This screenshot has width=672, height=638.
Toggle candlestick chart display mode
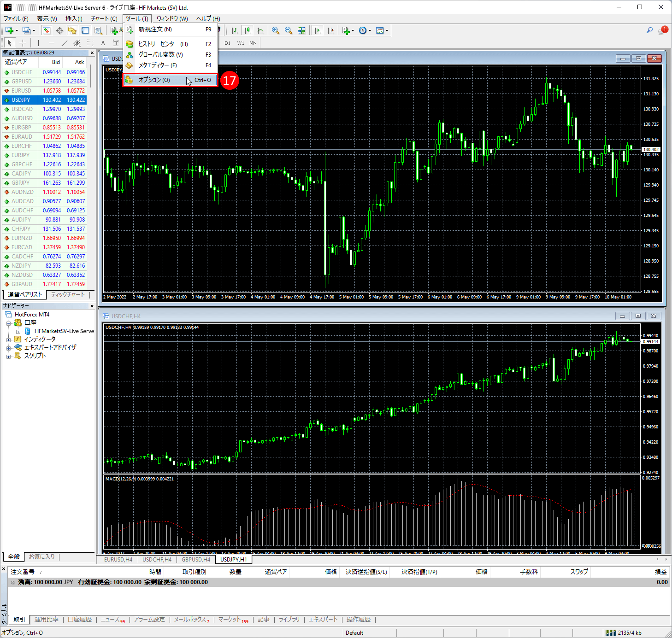click(248, 30)
